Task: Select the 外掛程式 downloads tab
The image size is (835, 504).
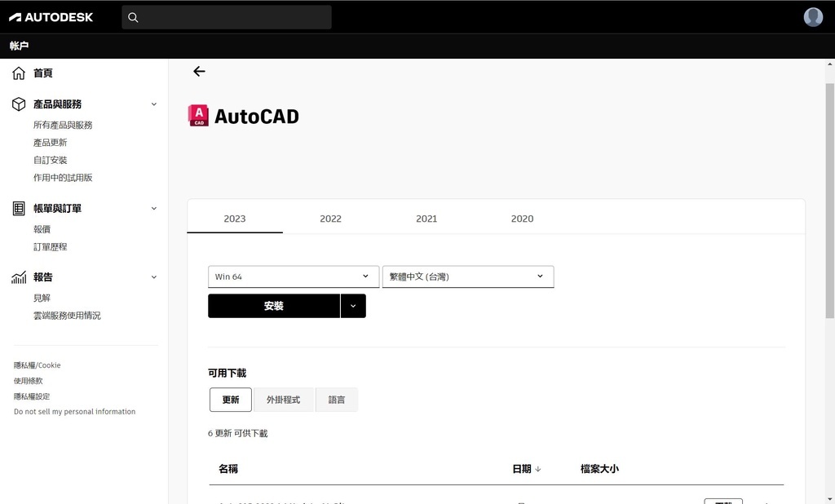Action: (x=283, y=400)
